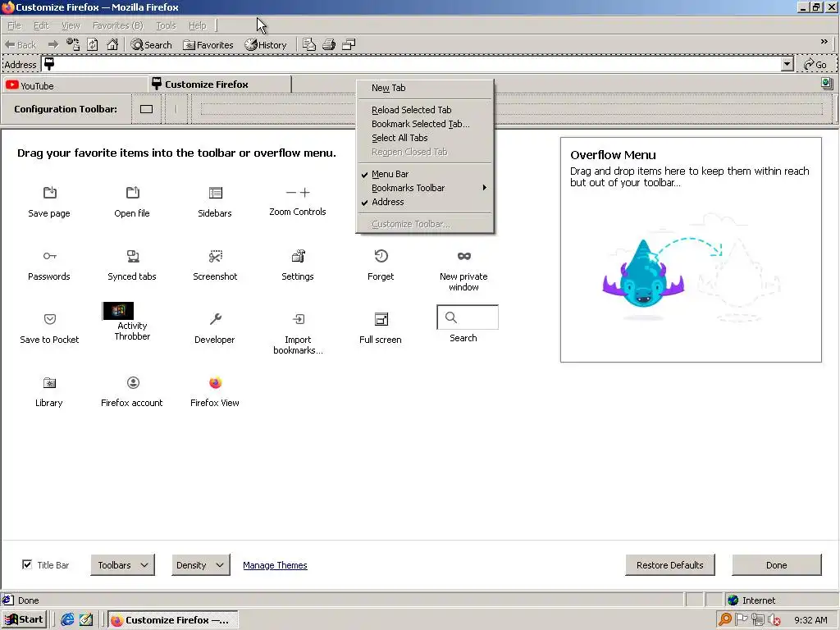This screenshot has height=630, width=840.
Task: Click the Firefox View icon
Action: 216,382
